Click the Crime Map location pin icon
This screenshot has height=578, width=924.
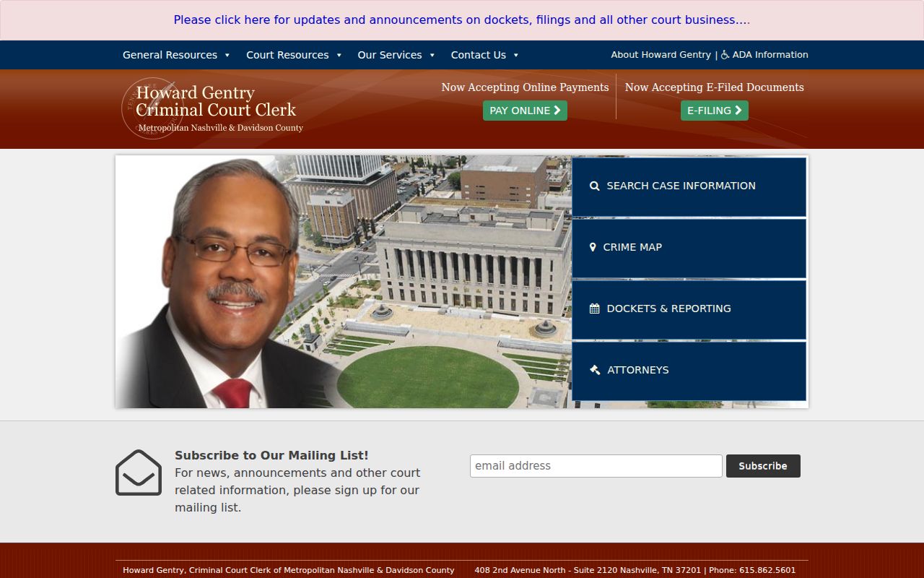593,247
